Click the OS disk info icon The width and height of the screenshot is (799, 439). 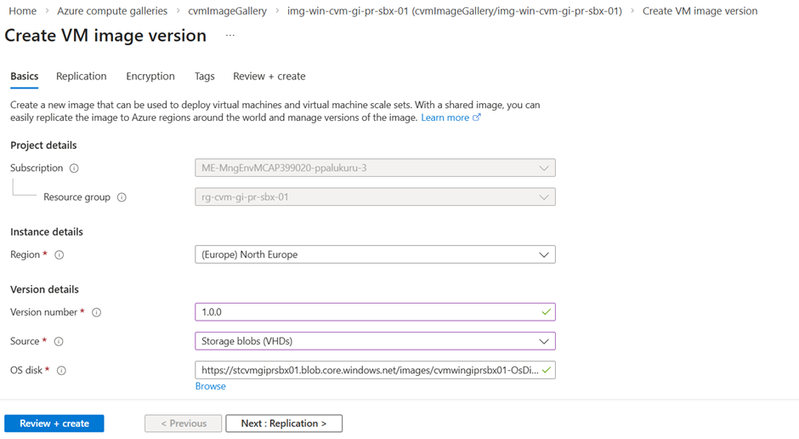point(62,371)
